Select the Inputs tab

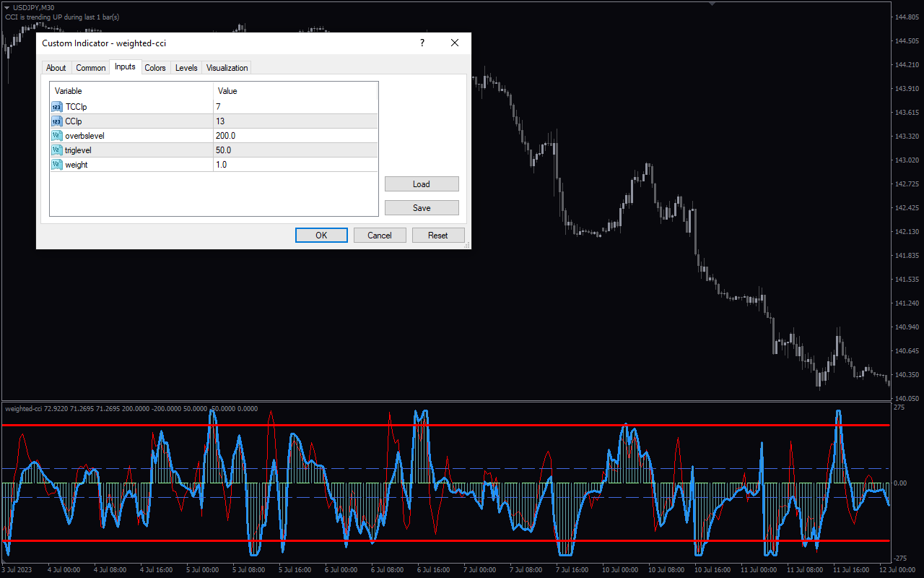coord(125,67)
